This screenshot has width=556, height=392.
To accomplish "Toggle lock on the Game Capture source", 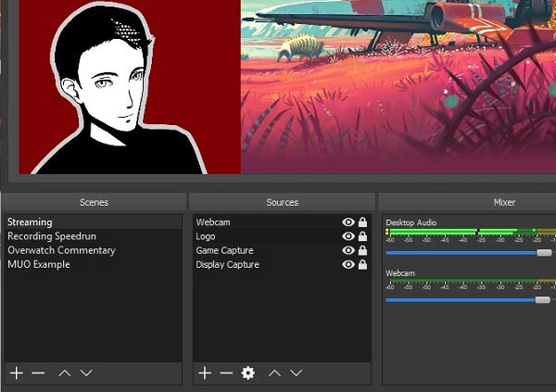I will [x=362, y=250].
